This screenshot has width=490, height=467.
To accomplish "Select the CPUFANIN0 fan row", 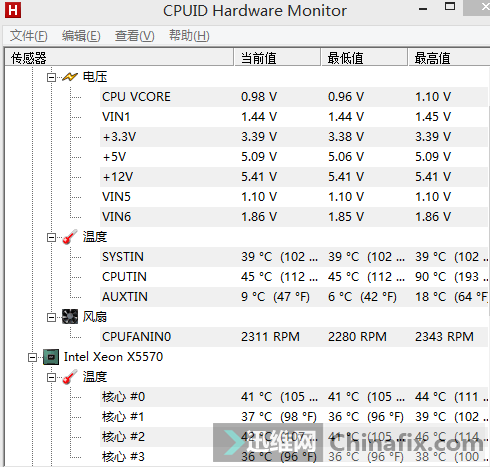I will coord(294,337).
